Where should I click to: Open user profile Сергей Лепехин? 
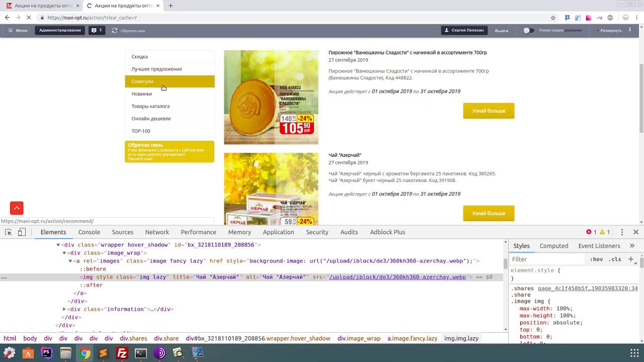click(463, 30)
